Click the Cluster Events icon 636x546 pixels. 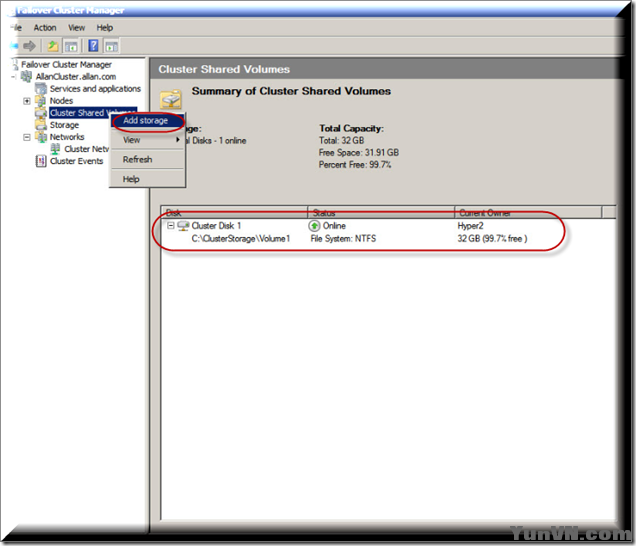pyautogui.click(x=41, y=161)
